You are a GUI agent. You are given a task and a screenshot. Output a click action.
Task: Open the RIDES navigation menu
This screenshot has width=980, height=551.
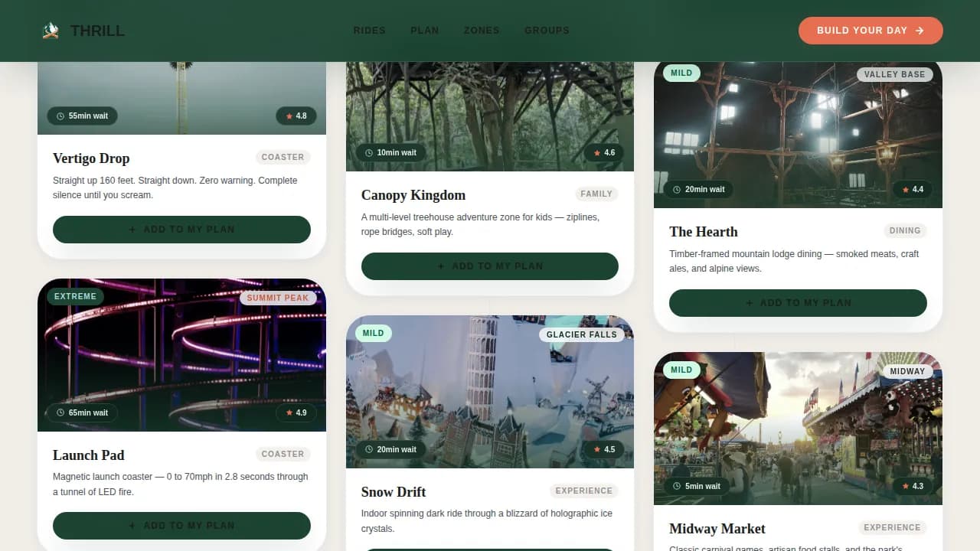click(370, 31)
